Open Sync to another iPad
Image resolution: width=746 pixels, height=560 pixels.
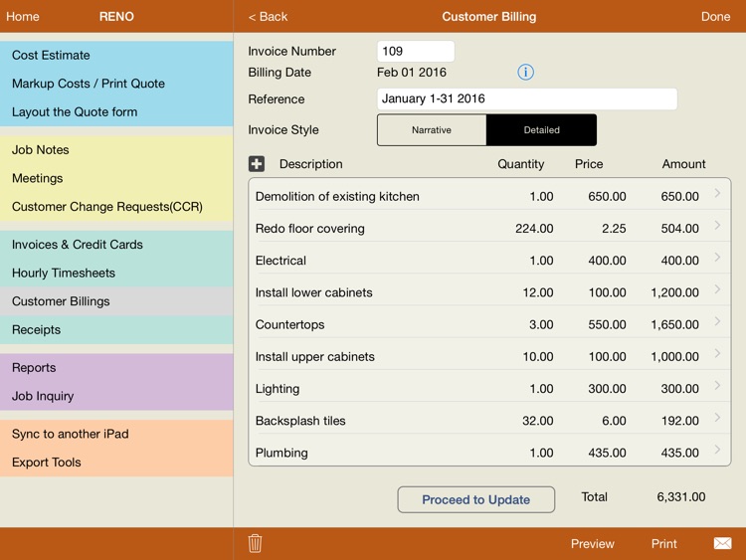coord(116,434)
